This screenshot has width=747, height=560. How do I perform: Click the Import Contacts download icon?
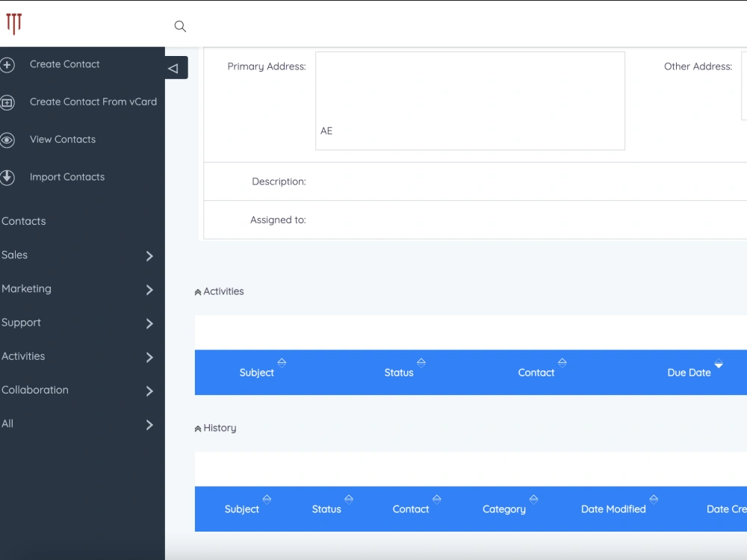[7, 177]
